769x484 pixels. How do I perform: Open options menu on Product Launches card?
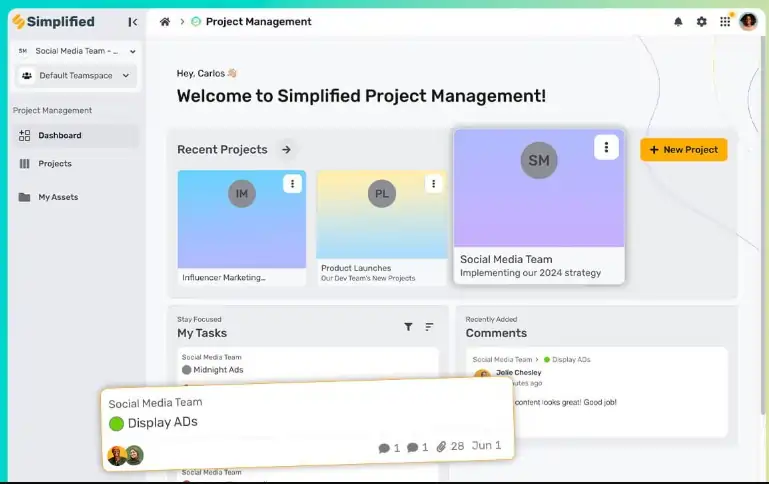pyautogui.click(x=434, y=184)
